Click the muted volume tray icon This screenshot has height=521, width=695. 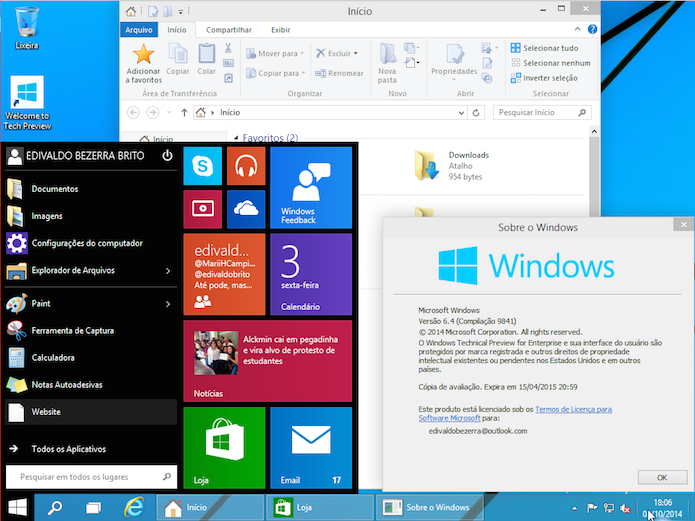point(625,508)
